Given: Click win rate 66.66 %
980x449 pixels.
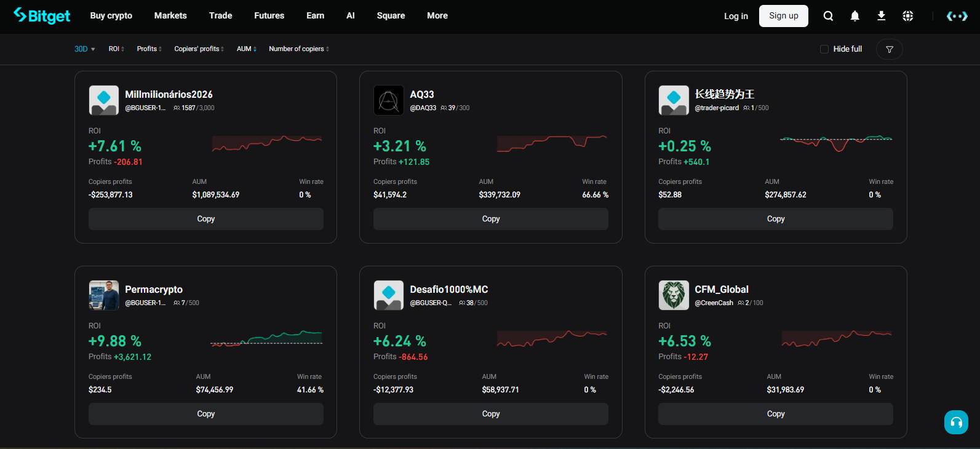Looking at the screenshot, I should tap(596, 194).
